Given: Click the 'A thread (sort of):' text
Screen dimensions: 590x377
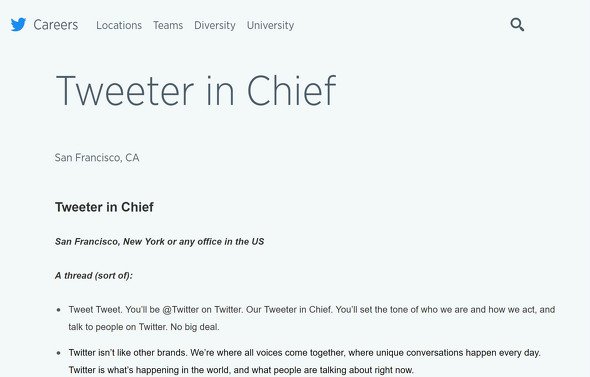Looking at the screenshot, I should click(94, 275).
